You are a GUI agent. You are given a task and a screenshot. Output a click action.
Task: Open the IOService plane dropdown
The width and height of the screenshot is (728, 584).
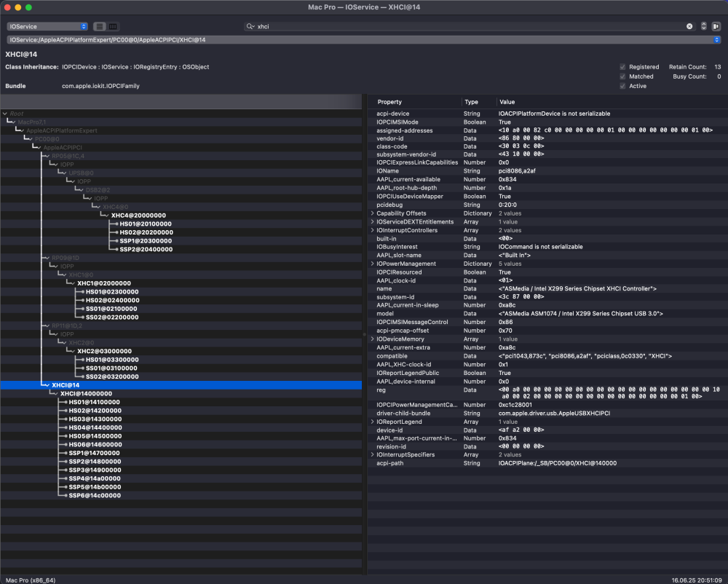coord(47,26)
